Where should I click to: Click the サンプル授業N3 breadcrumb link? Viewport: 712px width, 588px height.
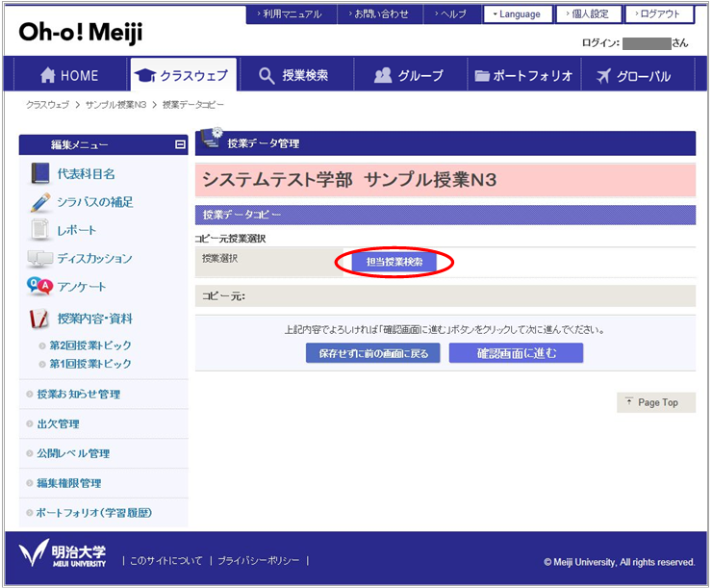point(115,105)
